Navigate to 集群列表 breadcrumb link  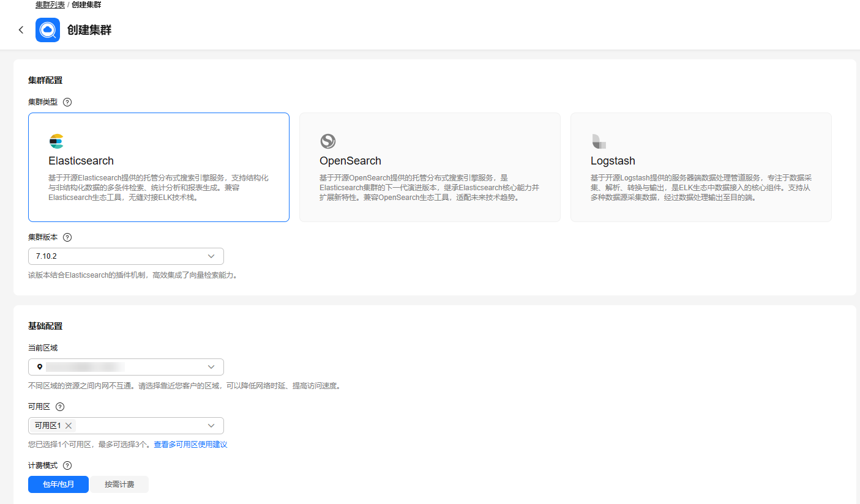coord(50,5)
